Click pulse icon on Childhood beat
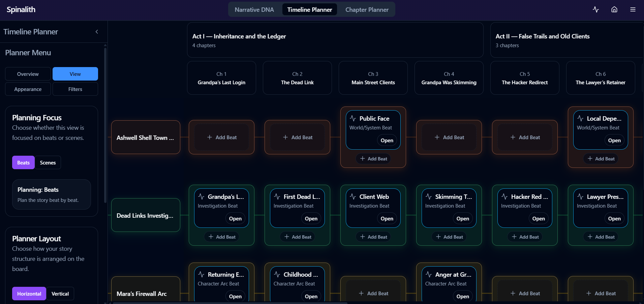644x304 pixels. tap(277, 274)
